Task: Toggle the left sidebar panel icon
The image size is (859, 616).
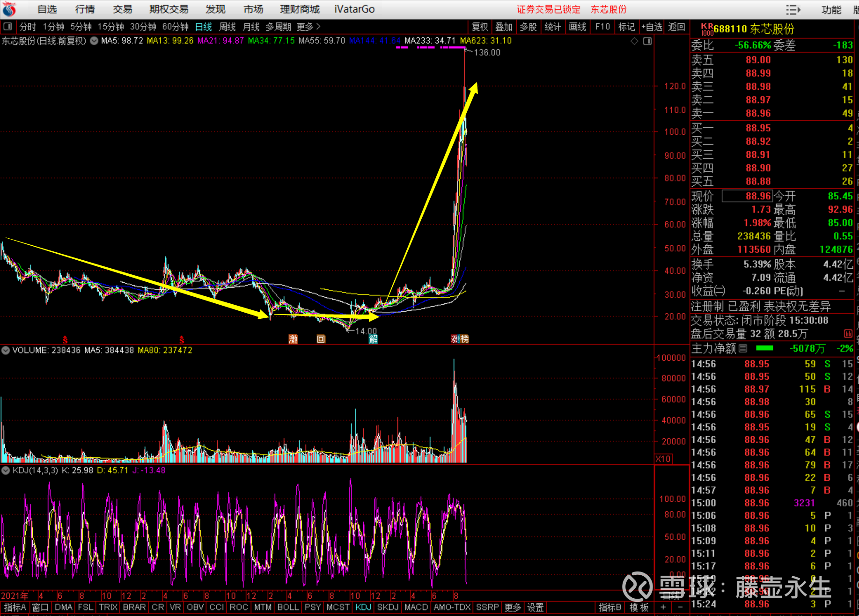Action: click(8, 27)
